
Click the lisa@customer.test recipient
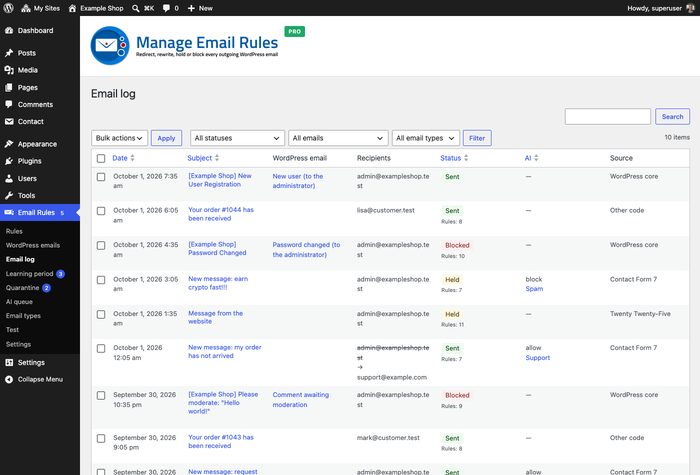(386, 210)
